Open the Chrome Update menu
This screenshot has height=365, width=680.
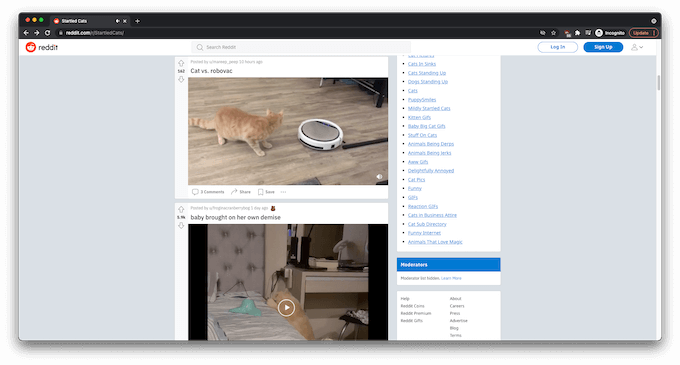pos(644,33)
